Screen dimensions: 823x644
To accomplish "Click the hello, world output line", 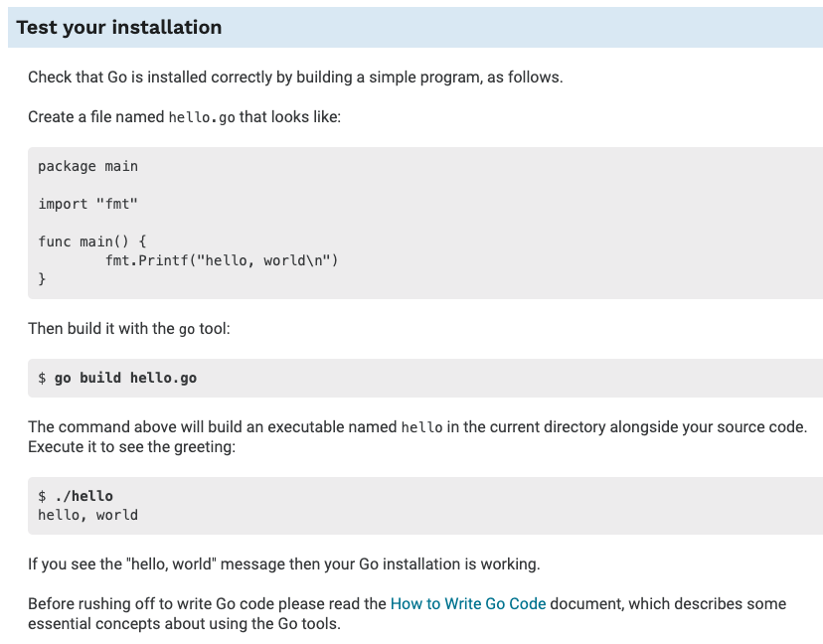I will click(87, 515).
